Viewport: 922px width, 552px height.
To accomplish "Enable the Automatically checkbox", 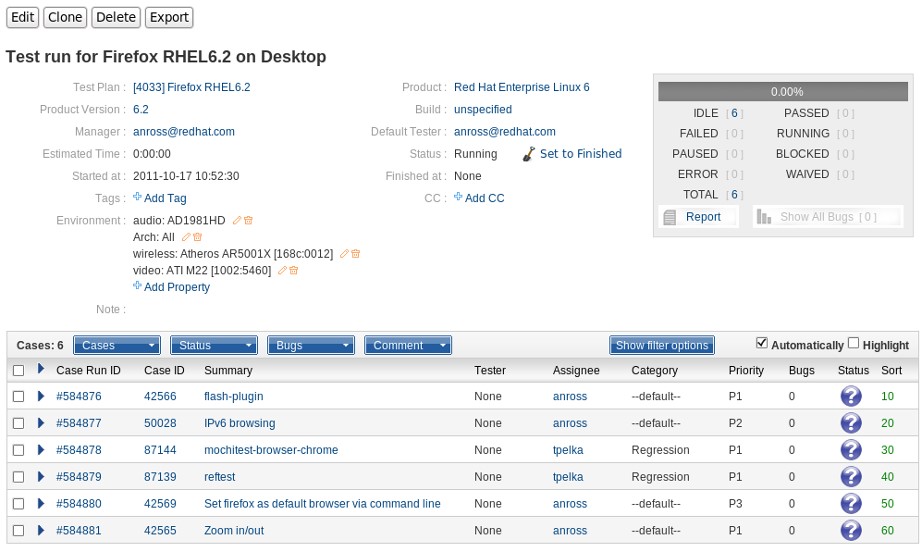I will tap(762, 343).
